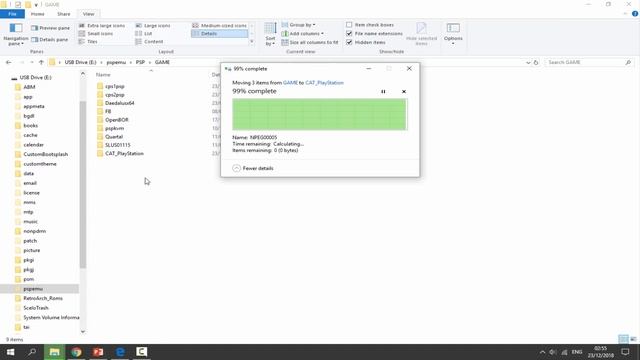Open Help for File Explorer
The height and width of the screenshot is (360, 640).
click(635, 14)
